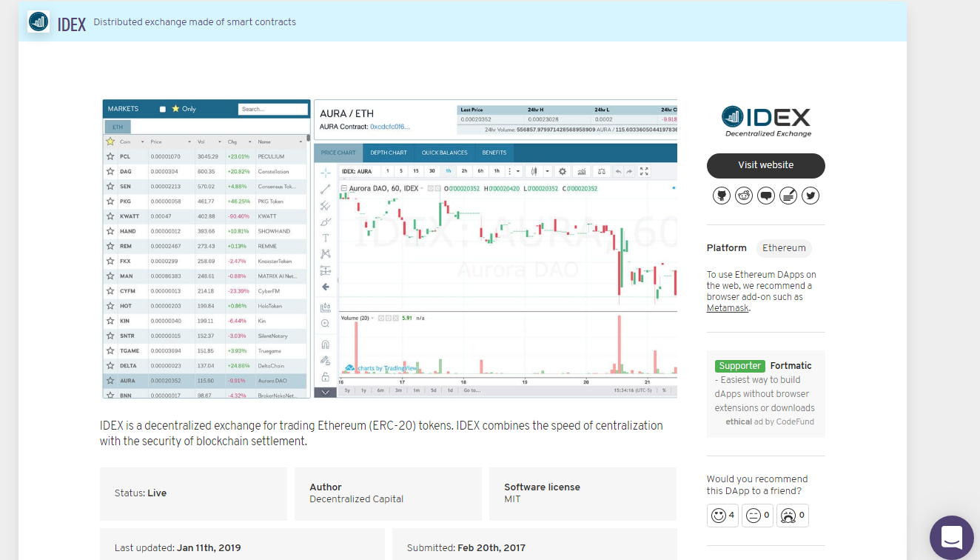The height and width of the screenshot is (560, 980).
Task: Switch to the Depth Chart tab
Action: [389, 153]
